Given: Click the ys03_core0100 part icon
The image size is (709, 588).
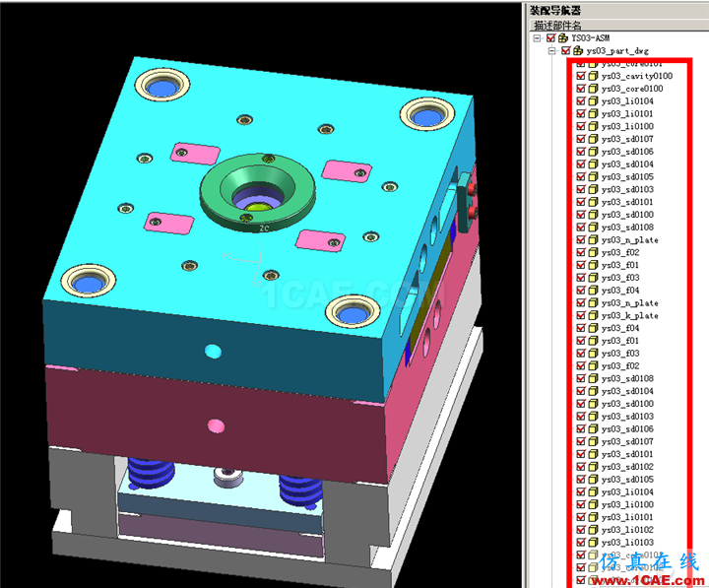Looking at the screenshot, I should click(593, 89).
